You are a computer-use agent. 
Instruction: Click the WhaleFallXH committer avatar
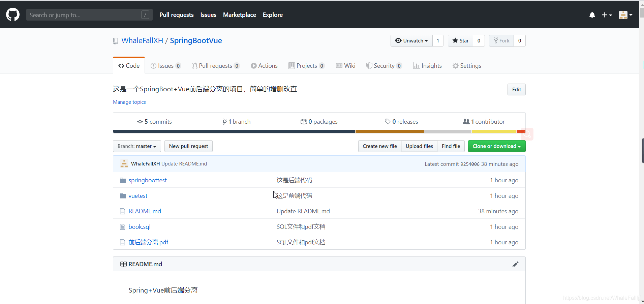(x=124, y=164)
